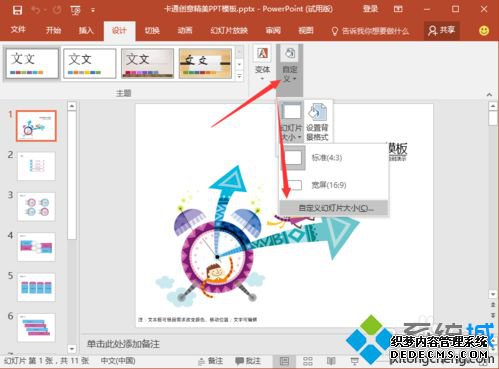This screenshot has height=369, width=499.
Task: Open the 变体 variants dropdown
Action: point(262,63)
